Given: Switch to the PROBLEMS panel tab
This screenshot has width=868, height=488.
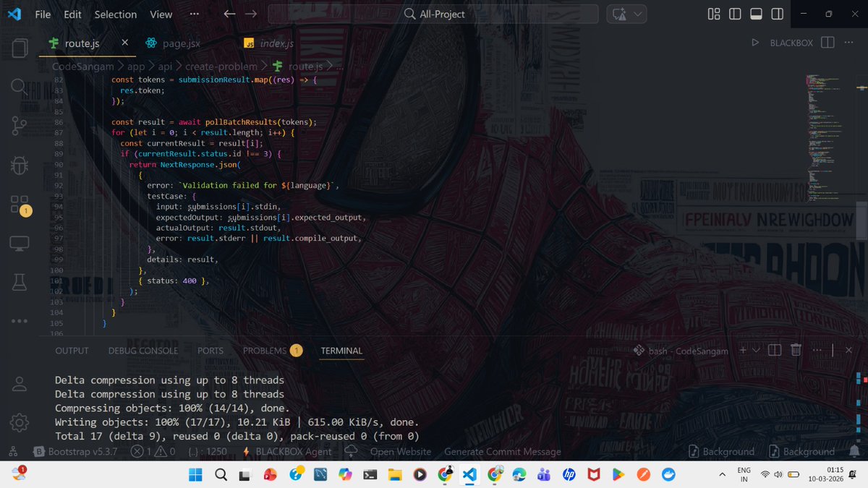Looking at the screenshot, I should pyautogui.click(x=272, y=351).
